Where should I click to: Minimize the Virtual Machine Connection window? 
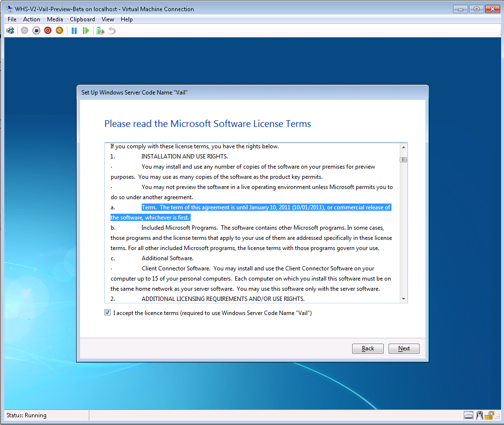pyautogui.click(x=460, y=9)
